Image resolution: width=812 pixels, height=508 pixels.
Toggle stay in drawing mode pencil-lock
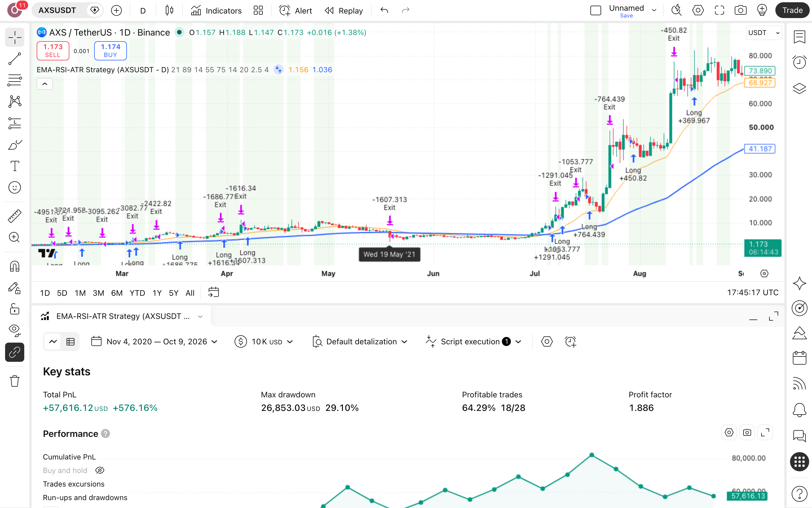[14, 288]
